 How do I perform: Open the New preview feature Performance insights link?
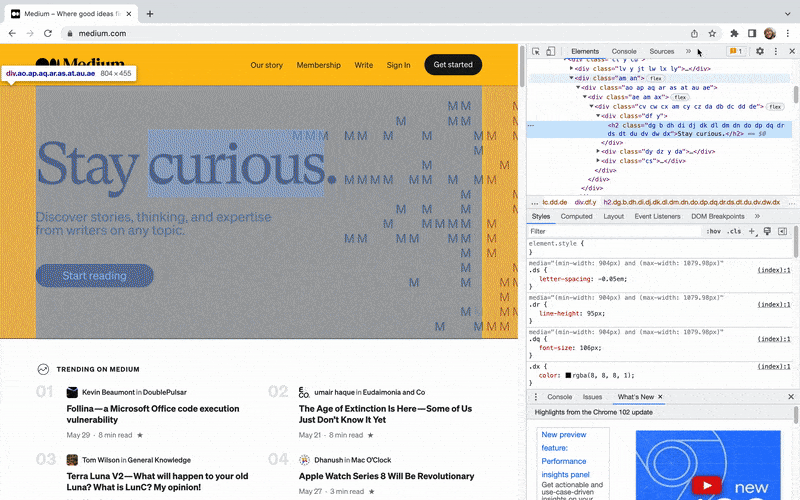point(565,454)
